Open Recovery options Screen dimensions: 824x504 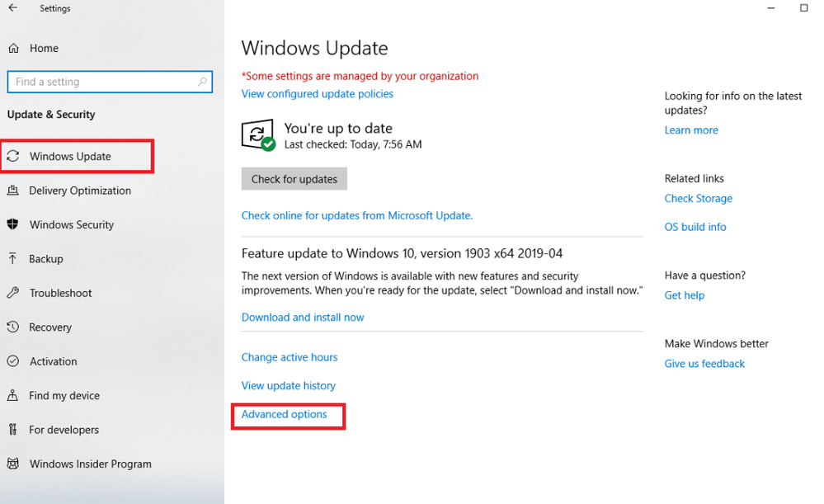(50, 327)
